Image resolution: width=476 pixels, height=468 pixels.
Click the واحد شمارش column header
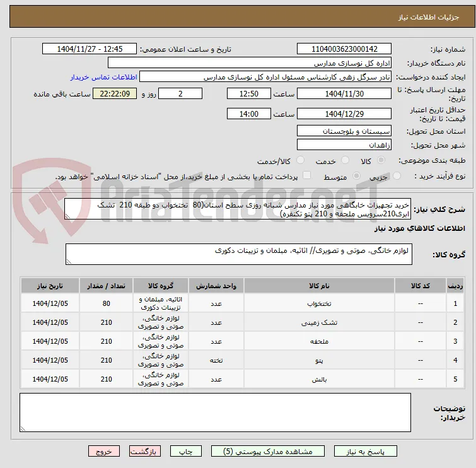pyautogui.click(x=216, y=286)
